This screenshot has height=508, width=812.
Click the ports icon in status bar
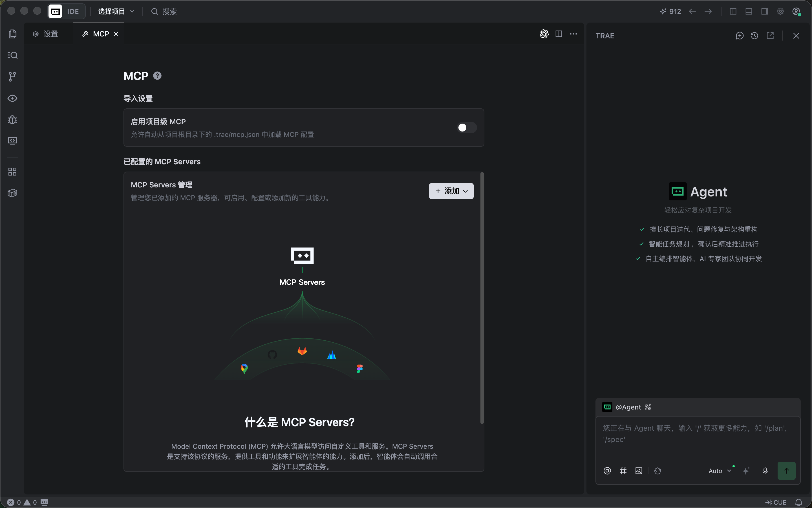44,502
